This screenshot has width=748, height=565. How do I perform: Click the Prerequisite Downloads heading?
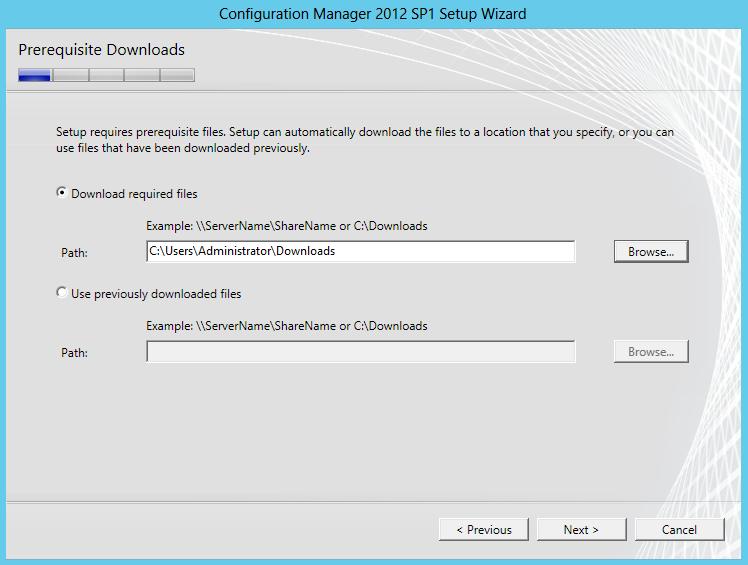102,50
